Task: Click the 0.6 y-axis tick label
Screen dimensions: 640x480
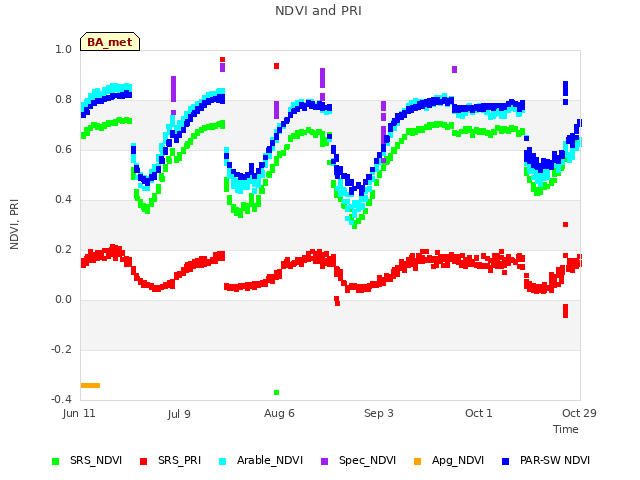Action: tap(63, 150)
